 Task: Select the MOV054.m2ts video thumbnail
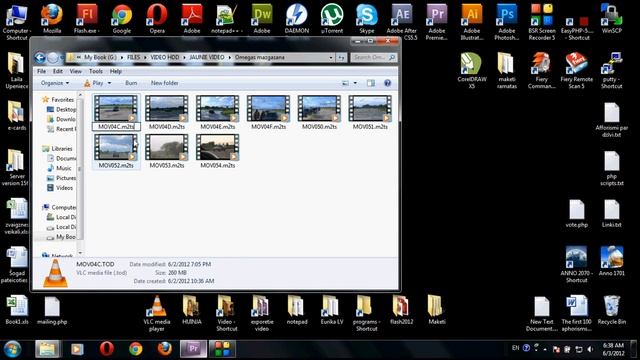pos(218,147)
